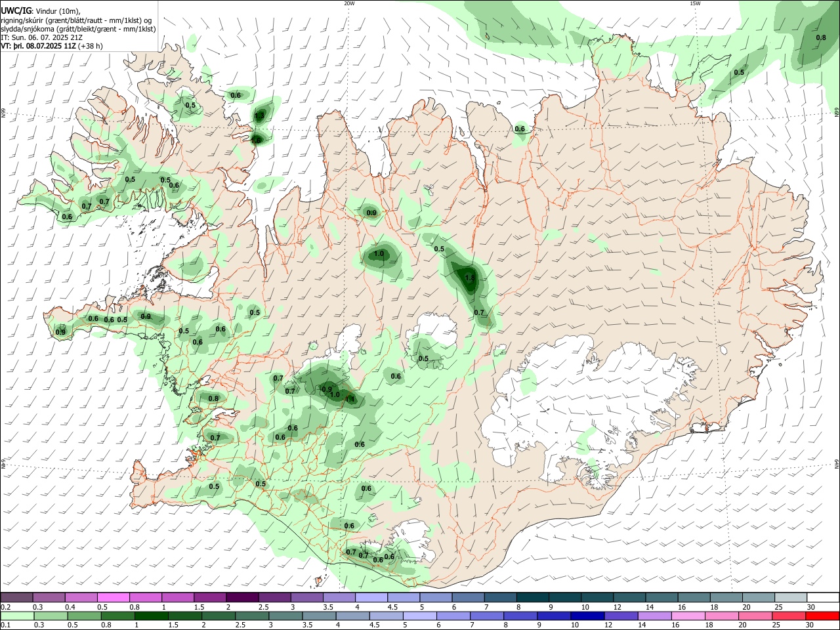Select the dark purple top-row swatch after 2
This screenshot has width=840, height=630.
pyautogui.click(x=241, y=598)
